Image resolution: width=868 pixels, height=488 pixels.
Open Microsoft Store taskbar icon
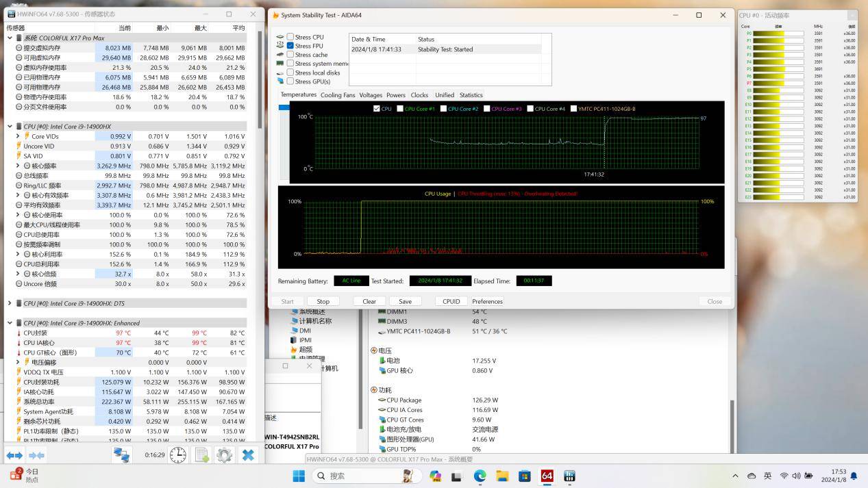coord(525,476)
